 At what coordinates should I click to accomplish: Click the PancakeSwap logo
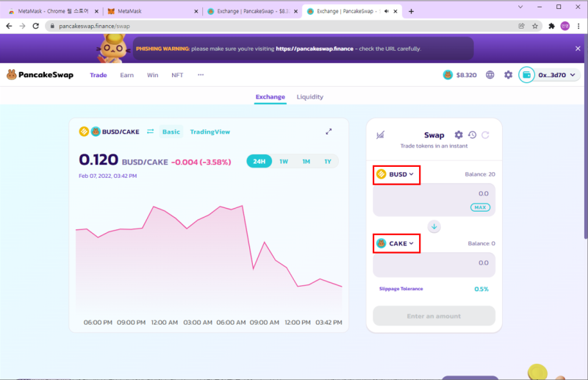(x=40, y=75)
